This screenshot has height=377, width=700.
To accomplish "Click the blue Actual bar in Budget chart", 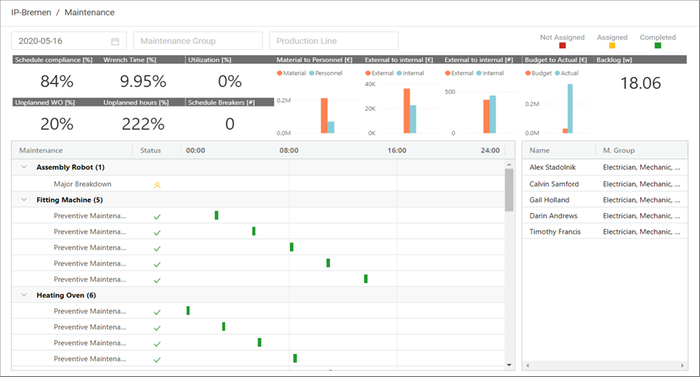I will [570, 109].
